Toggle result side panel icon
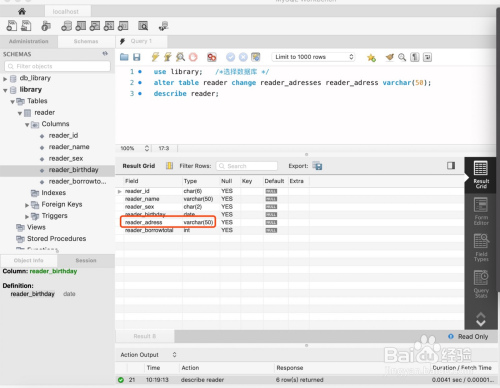The height and width of the screenshot is (388, 500). [451, 166]
